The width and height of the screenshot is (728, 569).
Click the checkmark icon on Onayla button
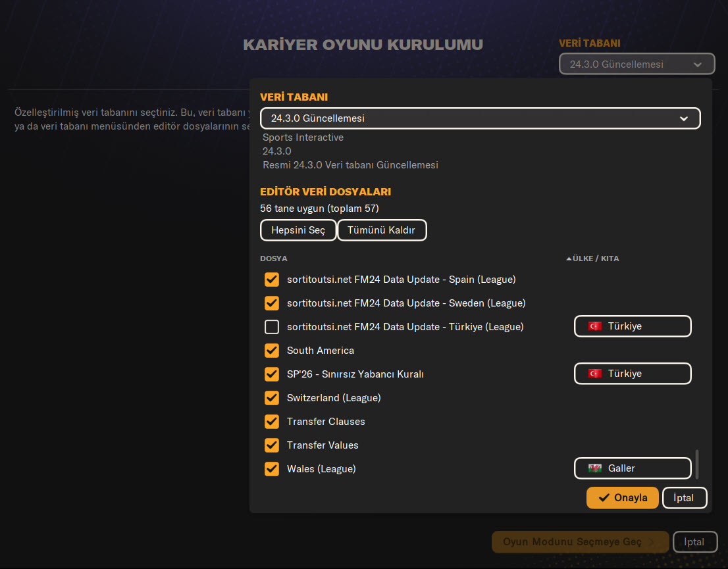pos(604,498)
